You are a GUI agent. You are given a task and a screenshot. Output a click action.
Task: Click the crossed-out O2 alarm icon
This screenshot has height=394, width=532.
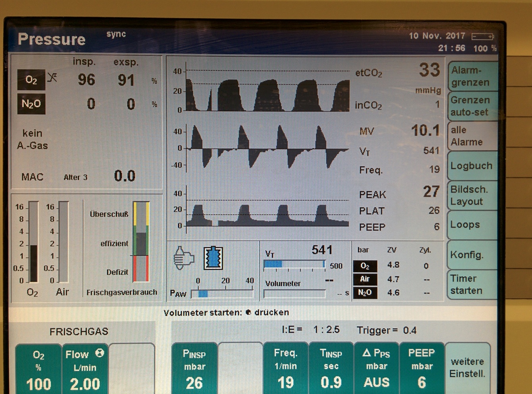52,77
